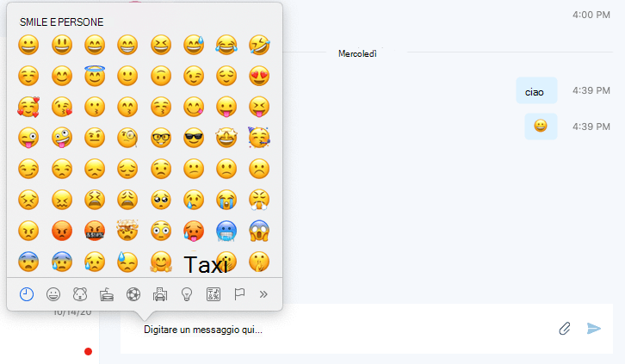Open the animals and nature emoji tab
The height and width of the screenshot is (364, 625).
80,294
